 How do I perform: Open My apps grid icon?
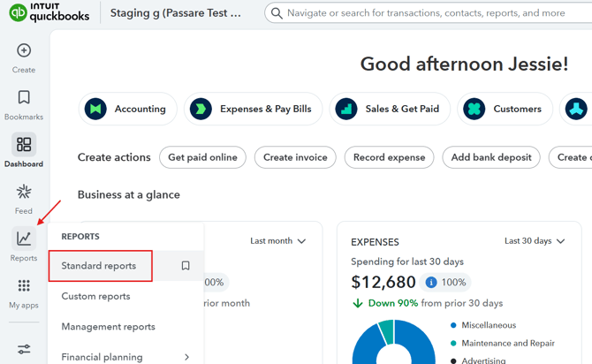tap(24, 286)
